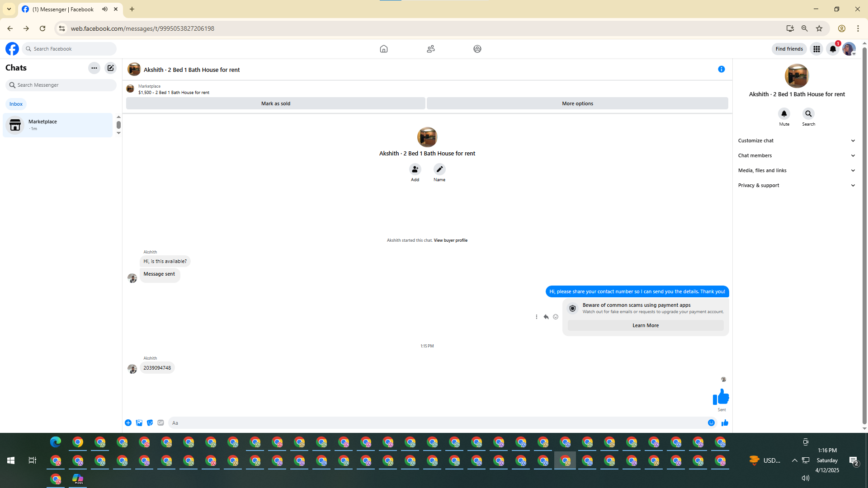
Task: Open View buyer profile link
Action: (451, 240)
